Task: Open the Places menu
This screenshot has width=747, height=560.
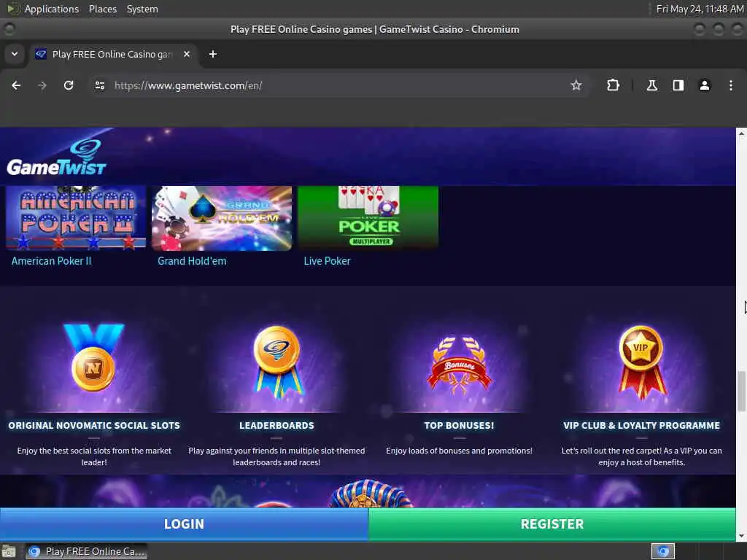Action: (102, 9)
